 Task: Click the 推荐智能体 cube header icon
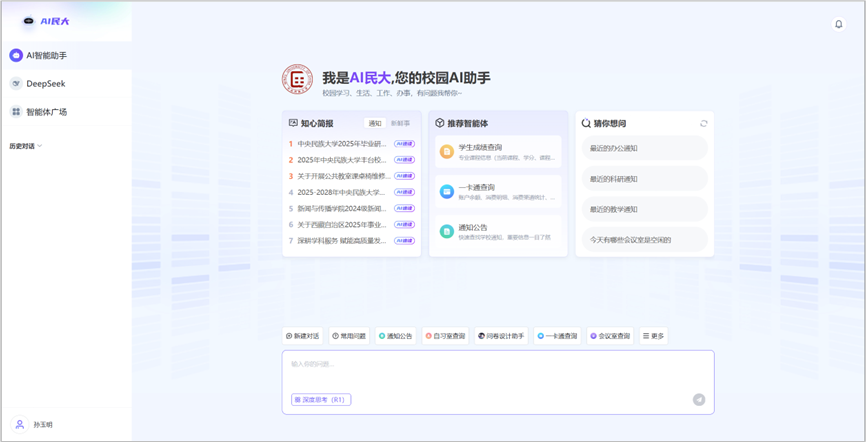[440, 123]
